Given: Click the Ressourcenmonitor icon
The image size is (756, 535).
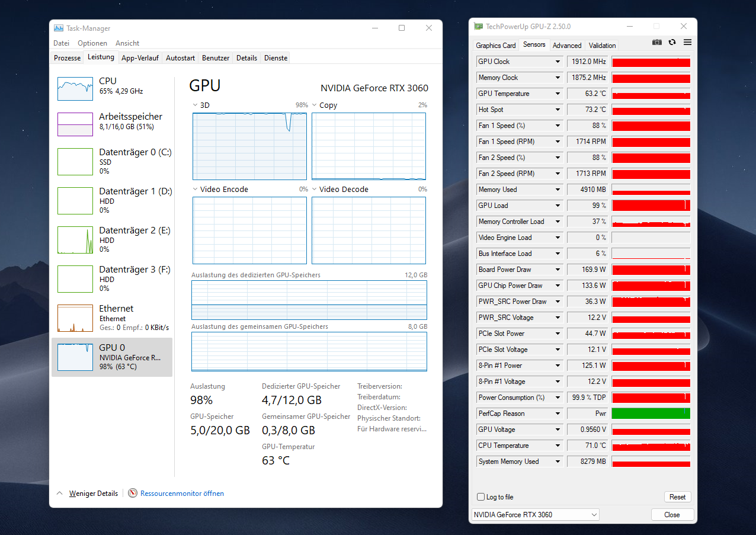Looking at the screenshot, I should coord(133,493).
